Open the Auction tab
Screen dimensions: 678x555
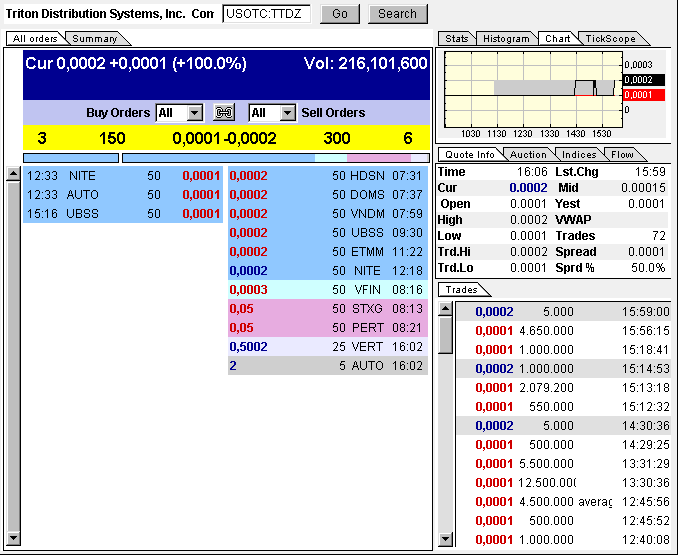pyautogui.click(x=528, y=155)
